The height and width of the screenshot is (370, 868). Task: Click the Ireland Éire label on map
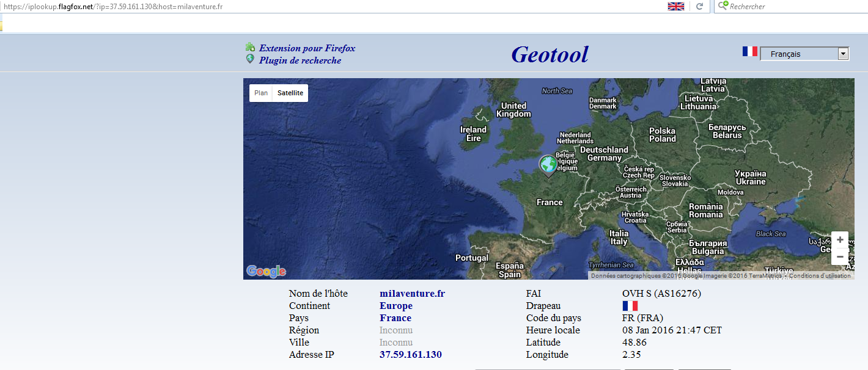(474, 134)
